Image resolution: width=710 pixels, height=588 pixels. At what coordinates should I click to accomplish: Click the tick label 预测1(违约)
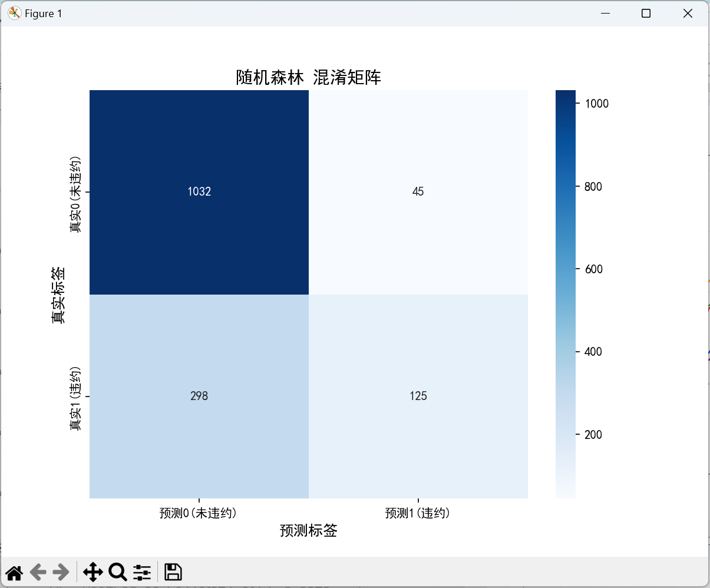(418, 513)
